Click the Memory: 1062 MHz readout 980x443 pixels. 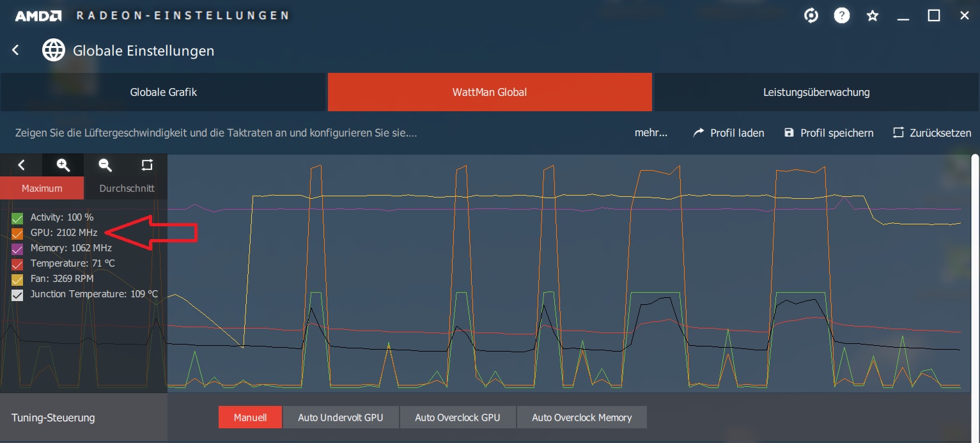(x=71, y=248)
